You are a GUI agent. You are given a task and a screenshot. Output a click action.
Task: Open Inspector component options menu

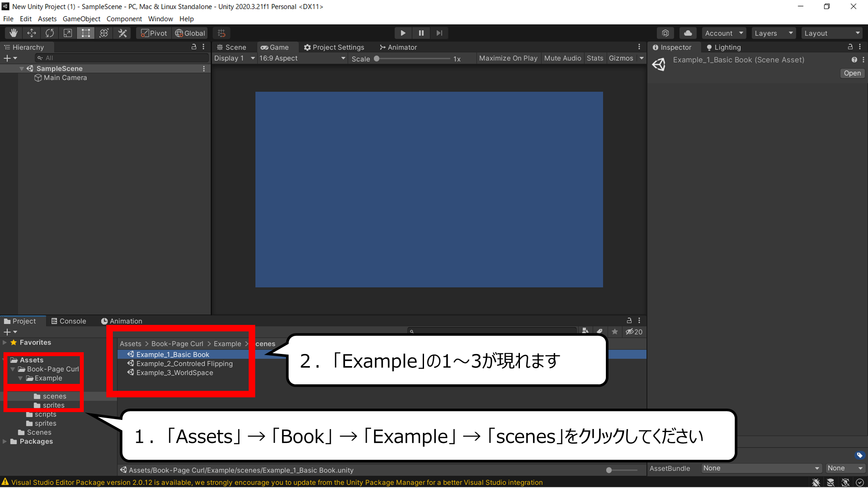click(863, 60)
